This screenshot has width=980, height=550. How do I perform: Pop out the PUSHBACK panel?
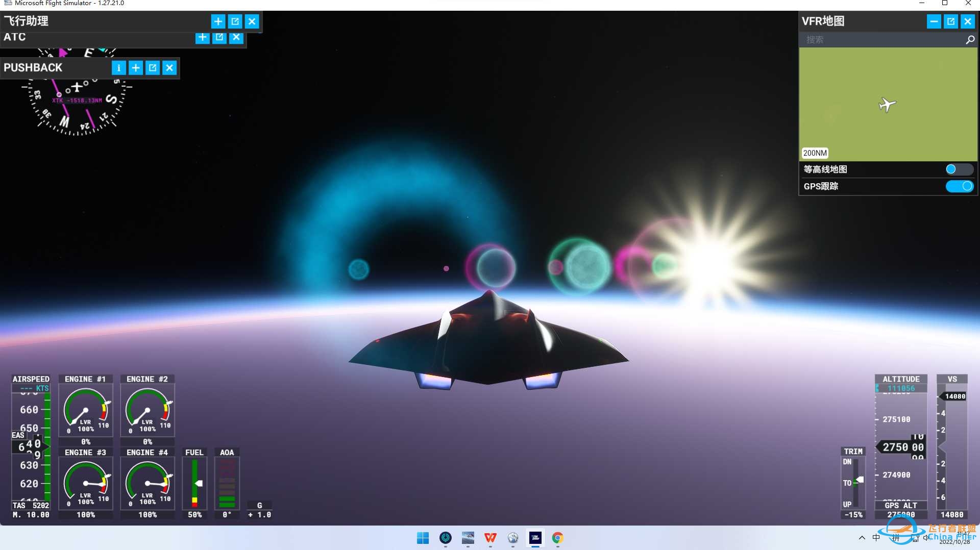coord(153,68)
